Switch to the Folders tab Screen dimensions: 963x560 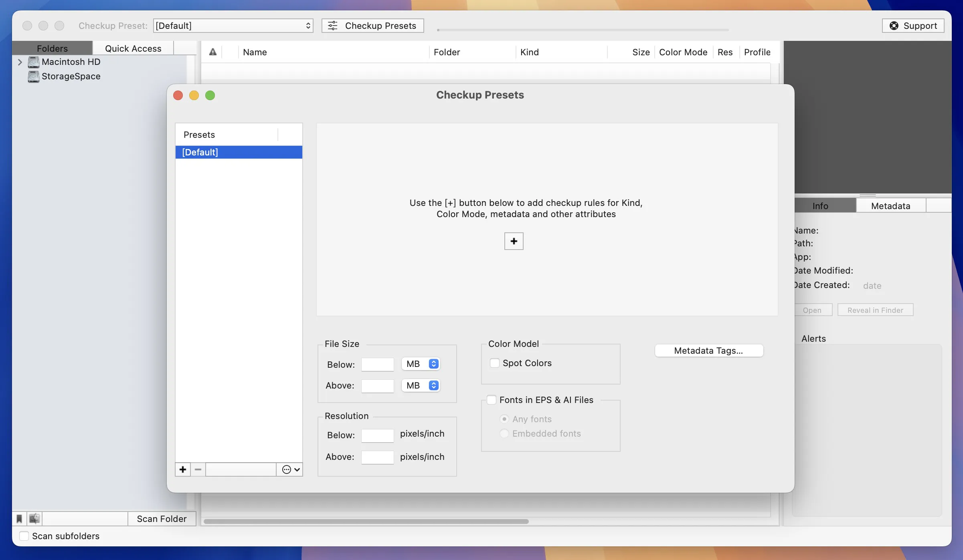pos(52,48)
